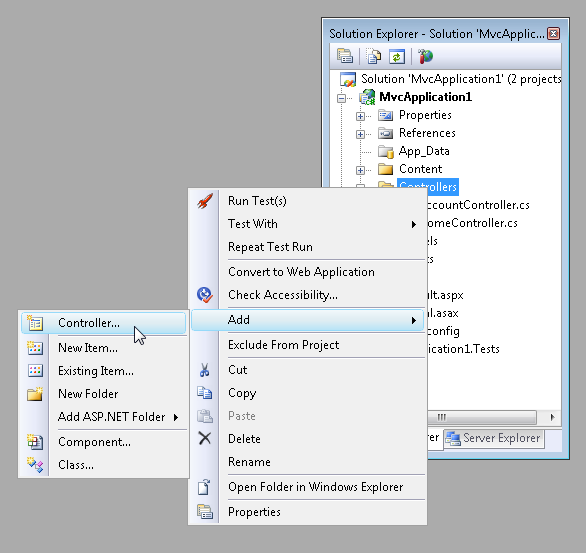Image resolution: width=586 pixels, height=553 pixels.
Task: Expand the Properties tree node
Action: 360,116
